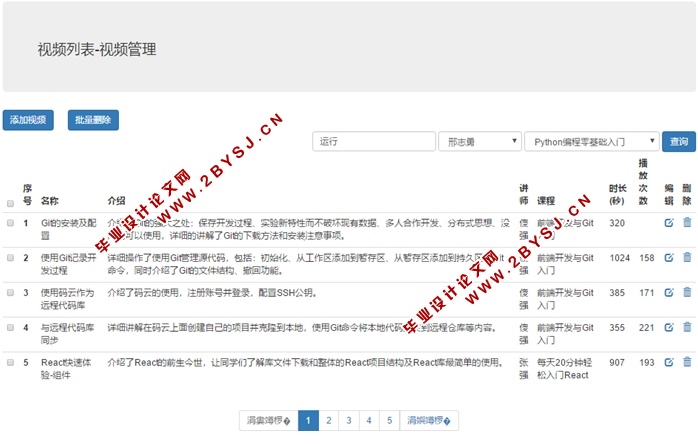Delete the 'Git的安装及配置' video row
The width and height of the screenshot is (698, 445).
(x=687, y=222)
